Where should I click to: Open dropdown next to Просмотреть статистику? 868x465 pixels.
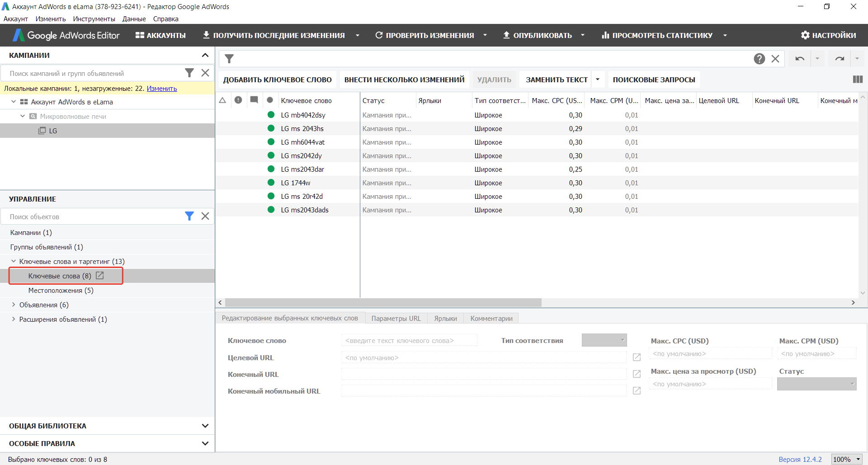725,35
